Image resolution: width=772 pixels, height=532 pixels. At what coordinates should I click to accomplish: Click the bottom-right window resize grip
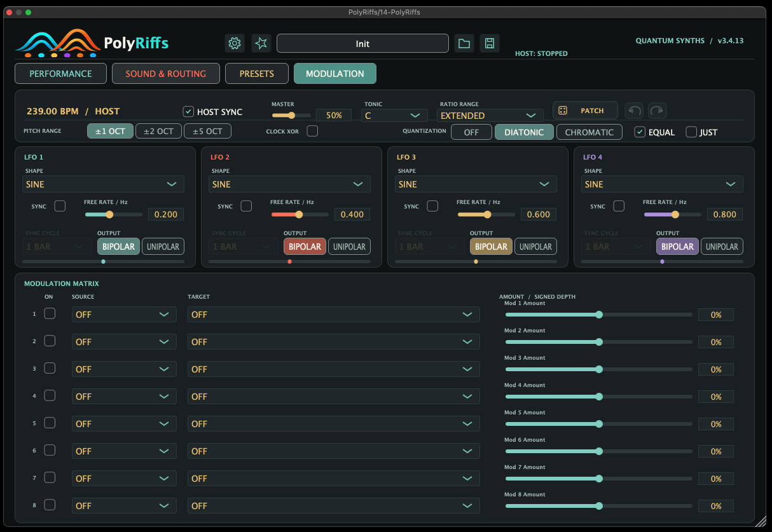pyautogui.click(x=761, y=521)
